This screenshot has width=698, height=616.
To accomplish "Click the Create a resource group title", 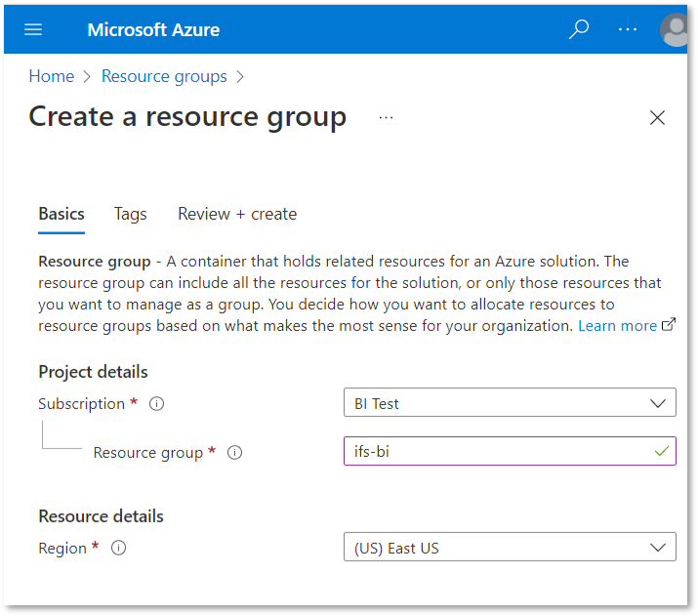I will tap(187, 118).
